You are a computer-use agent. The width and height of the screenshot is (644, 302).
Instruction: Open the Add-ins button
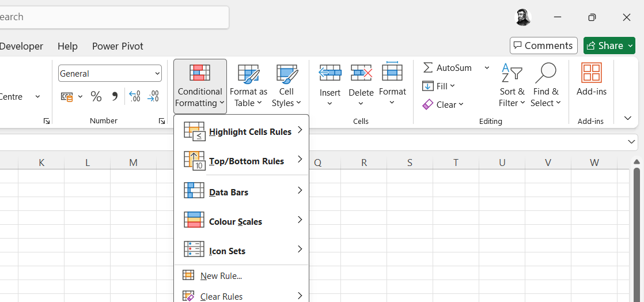(x=592, y=81)
